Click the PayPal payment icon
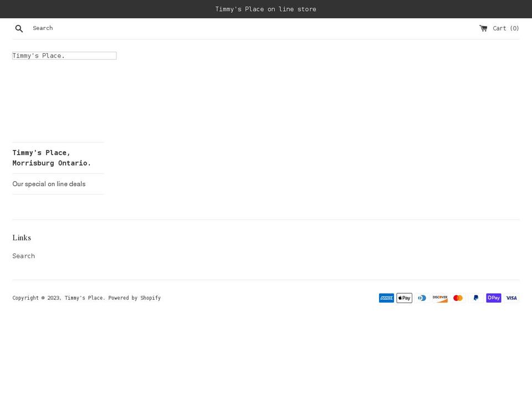Screen dimensions: 532x399 tap(475, 298)
